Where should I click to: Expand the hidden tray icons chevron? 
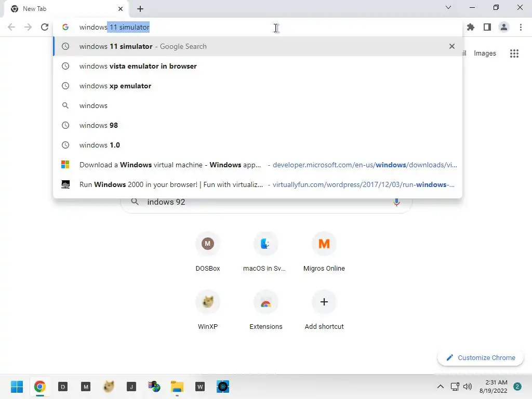441,387
